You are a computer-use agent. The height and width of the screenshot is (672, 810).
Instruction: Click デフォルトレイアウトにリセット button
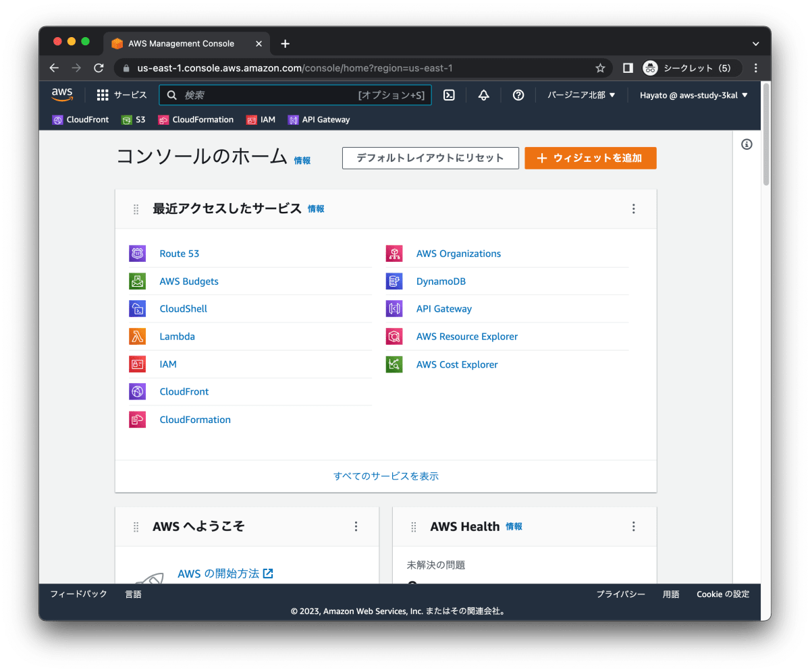[431, 158]
